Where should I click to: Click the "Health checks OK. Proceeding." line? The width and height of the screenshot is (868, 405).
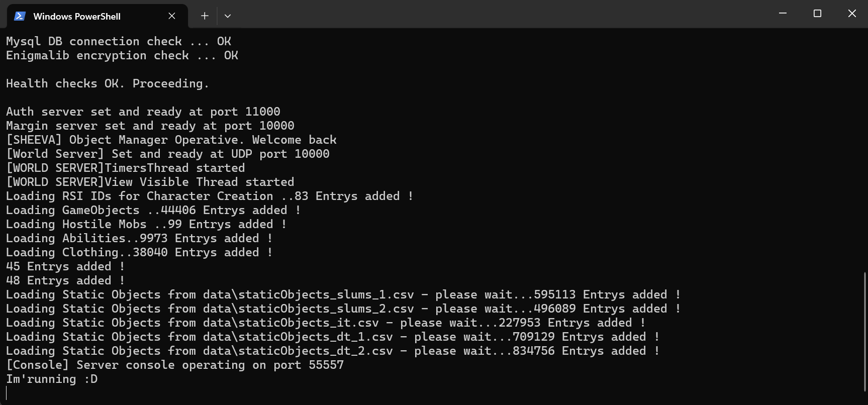pos(107,84)
